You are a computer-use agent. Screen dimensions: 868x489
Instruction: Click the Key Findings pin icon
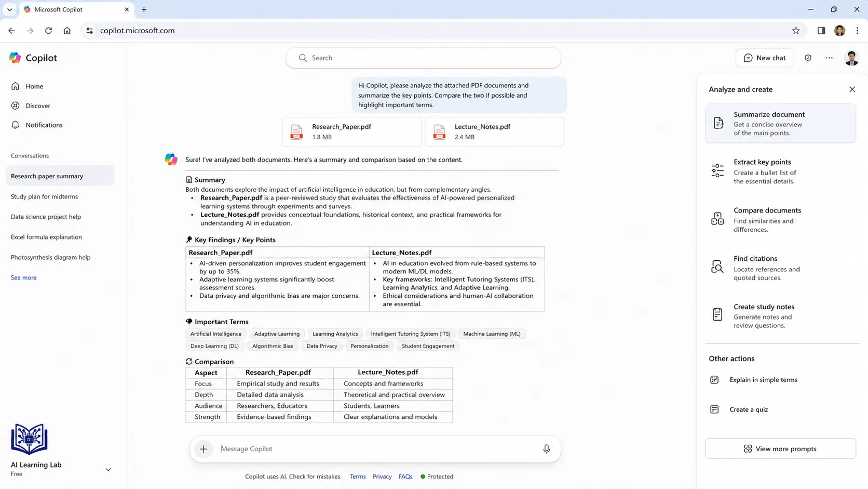pos(189,240)
